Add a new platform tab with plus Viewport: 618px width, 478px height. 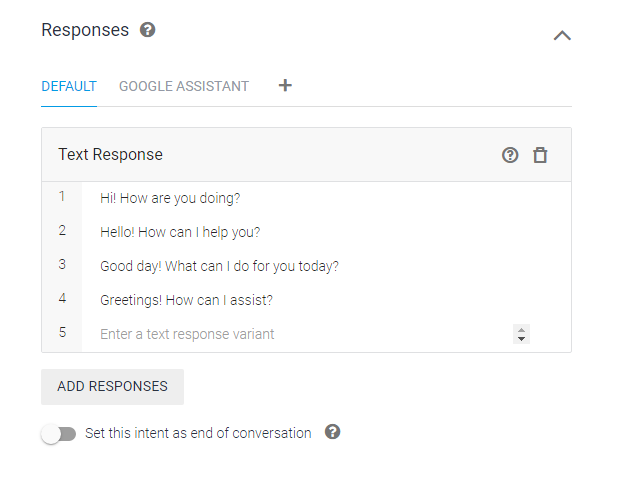pos(285,85)
